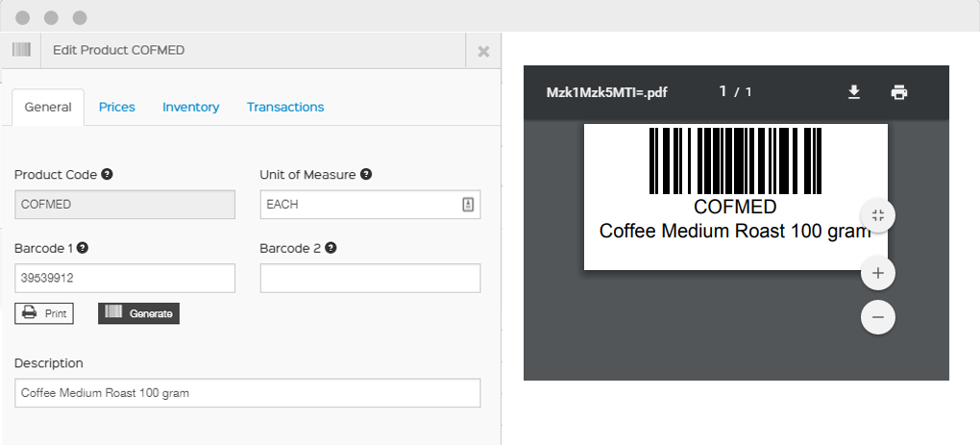Open the Transactions tab

tap(285, 108)
